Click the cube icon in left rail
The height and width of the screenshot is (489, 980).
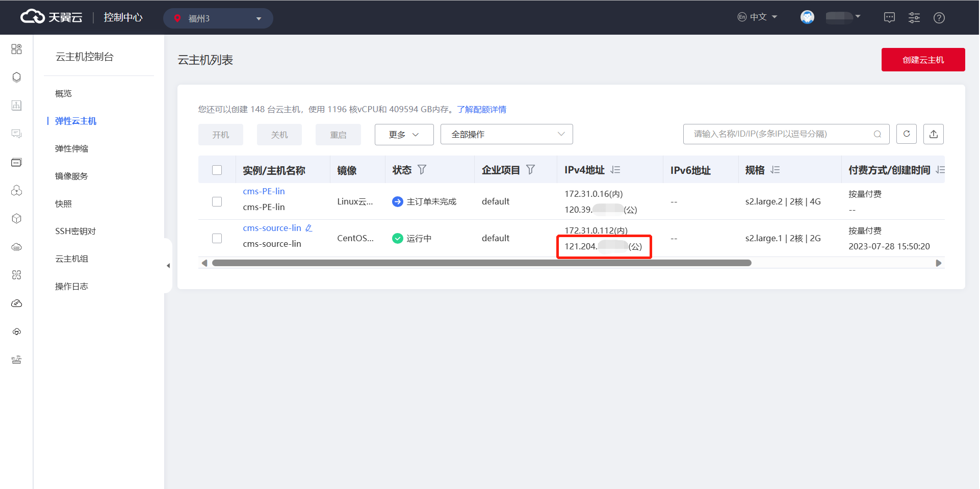coord(16,218)
